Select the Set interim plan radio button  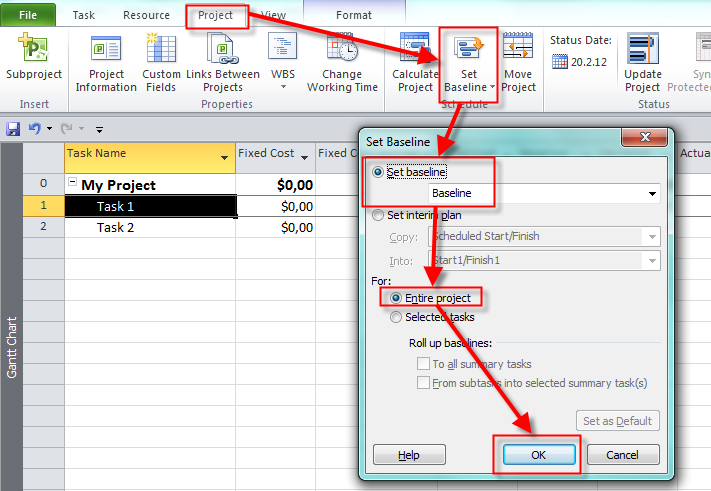pos(377,214)
